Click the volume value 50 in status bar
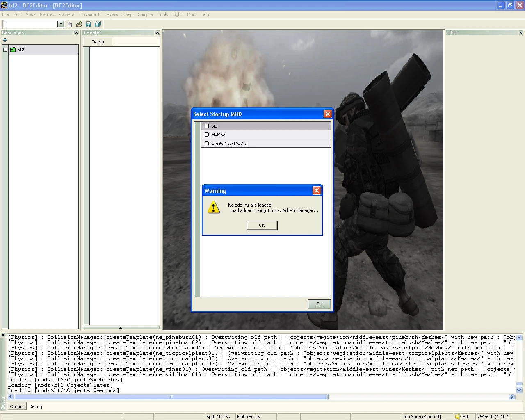The height and width of the screenshot is (420, 525). 465,417
